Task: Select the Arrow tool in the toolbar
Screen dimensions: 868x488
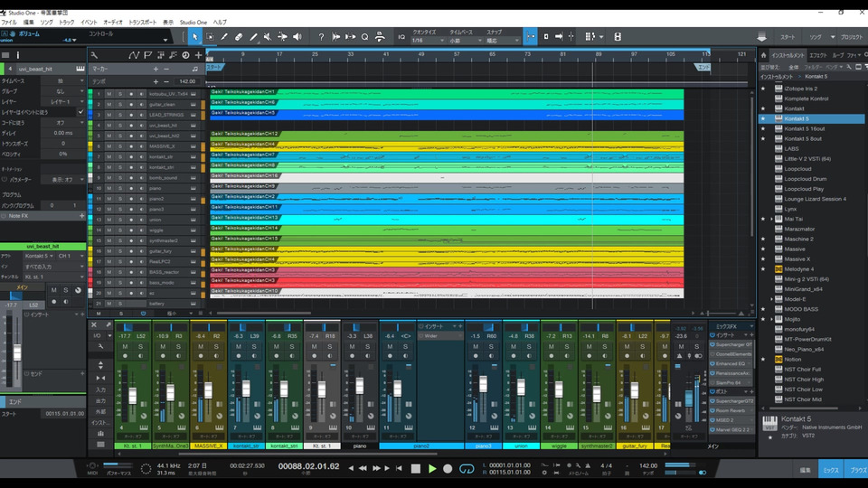Action: (195, 37)
